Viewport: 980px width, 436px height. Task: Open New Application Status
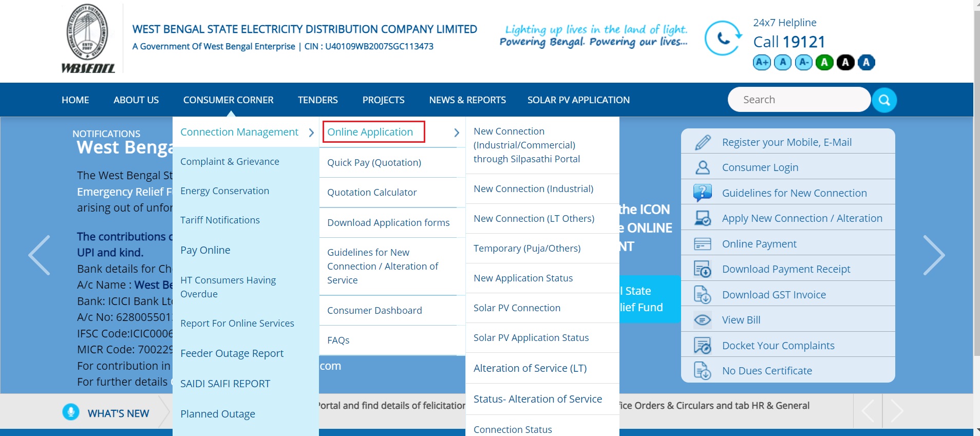tap(523, 278)
